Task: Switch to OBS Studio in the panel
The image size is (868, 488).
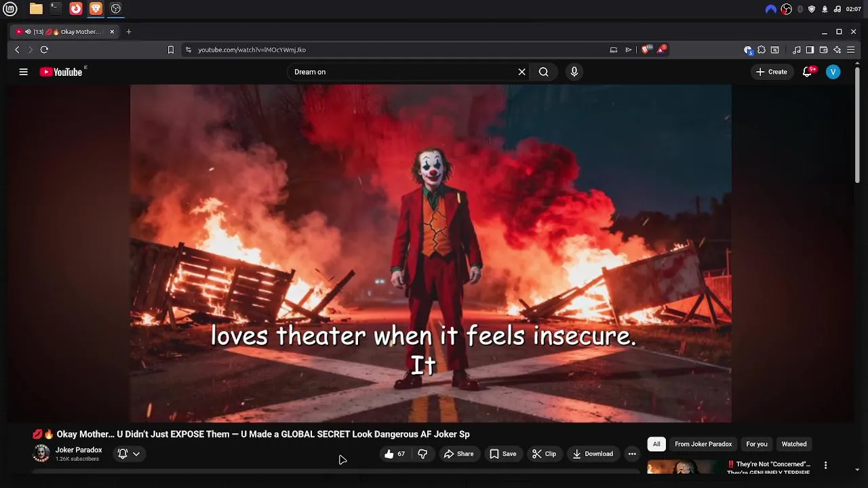Action: click(x=116, y=9)
